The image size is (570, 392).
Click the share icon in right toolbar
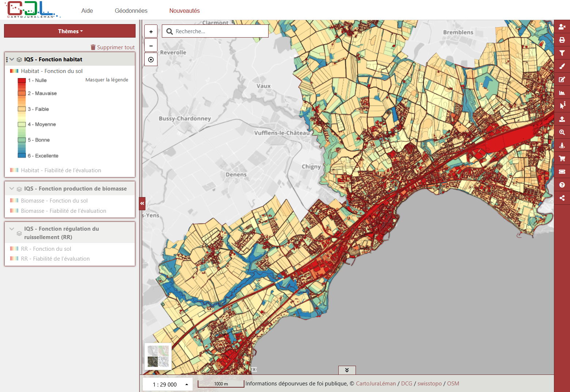click(562, 198)
